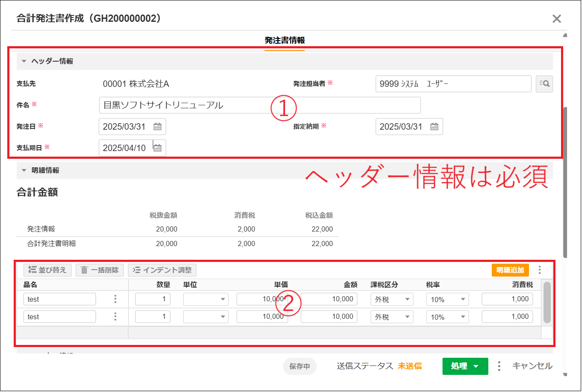Open the 税率 10% dropdown in first row

pyautogui.click(x=448, y=299)
